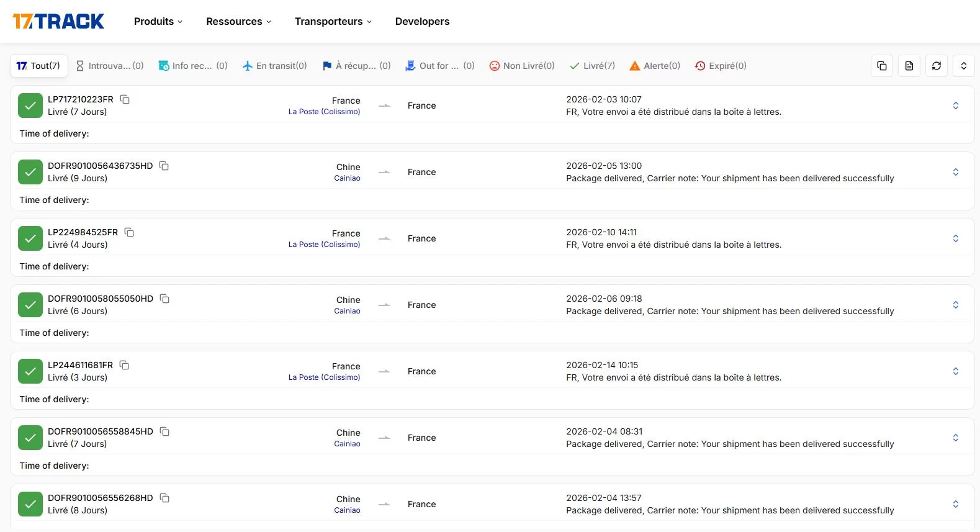Open La Poste (Colissimo) link for LP224984525FR
Image resolution: width=980 pixels, height=532 pixels.
(x=324, y=245)
